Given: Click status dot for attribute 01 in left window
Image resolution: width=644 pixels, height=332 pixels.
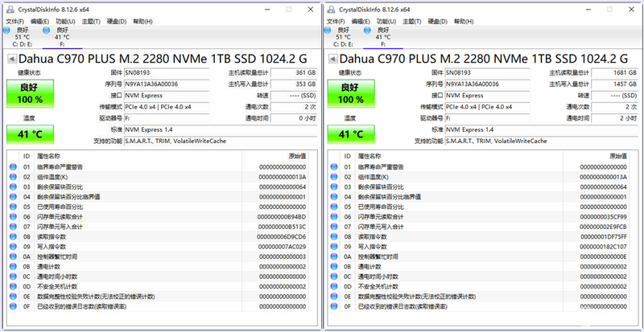Looking at the screenshot, I should pos(13,167).
